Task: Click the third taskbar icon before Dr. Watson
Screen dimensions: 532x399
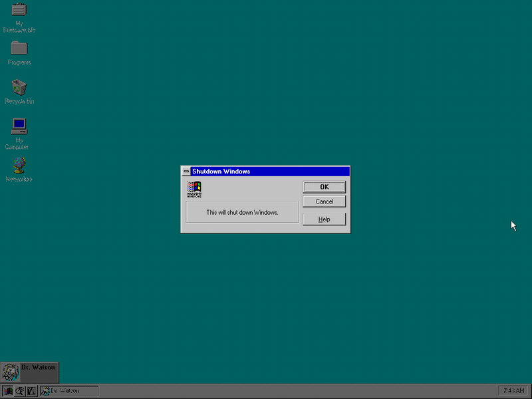Action: point(31,391)
